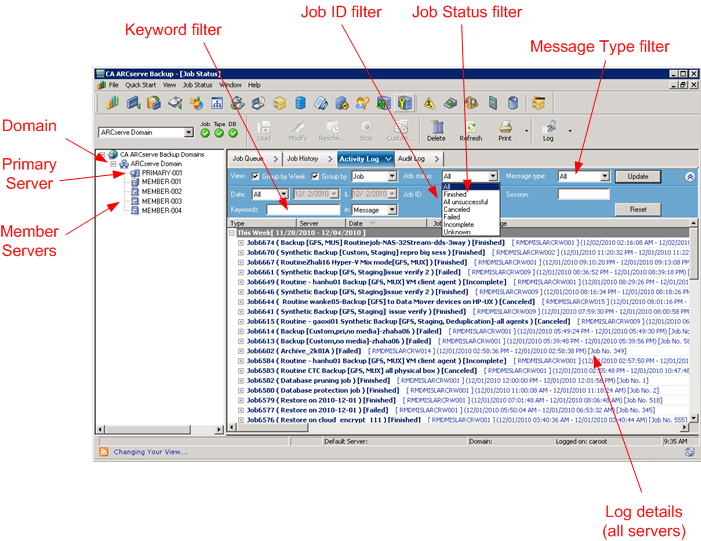Collapse the ARCserve Domain tree node
The height and width of the screenshot is (541, 701).
coord(113,164)
